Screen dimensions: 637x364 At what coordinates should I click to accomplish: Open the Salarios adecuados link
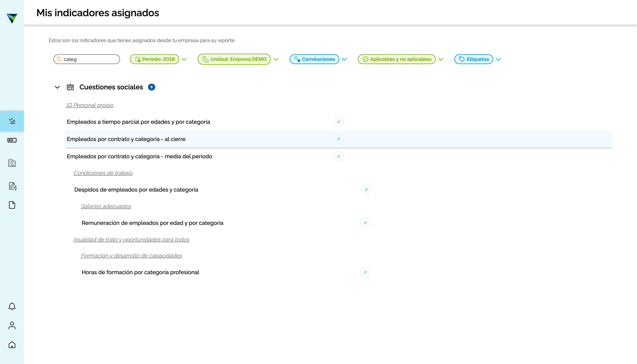(106, 206)
